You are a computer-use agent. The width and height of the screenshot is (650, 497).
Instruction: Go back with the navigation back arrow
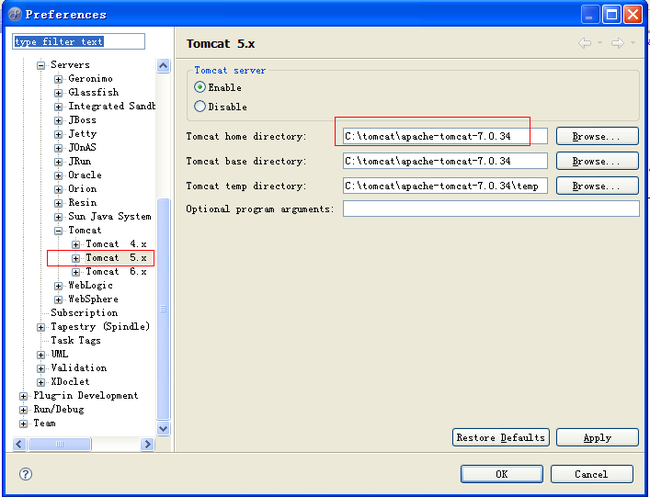tap(585, 43)
